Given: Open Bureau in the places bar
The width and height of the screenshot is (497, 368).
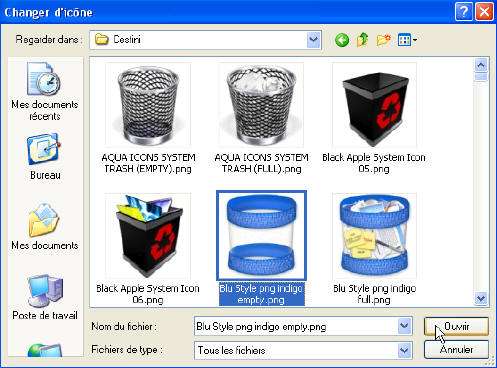Looking at the screenshot, I should [x=45, y=156].
